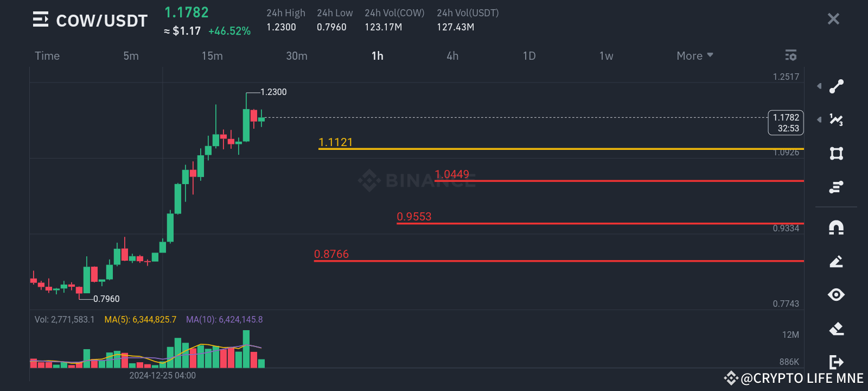868x391 pixels.
Task: Select the 30m interval button
Action: [296, 55]
